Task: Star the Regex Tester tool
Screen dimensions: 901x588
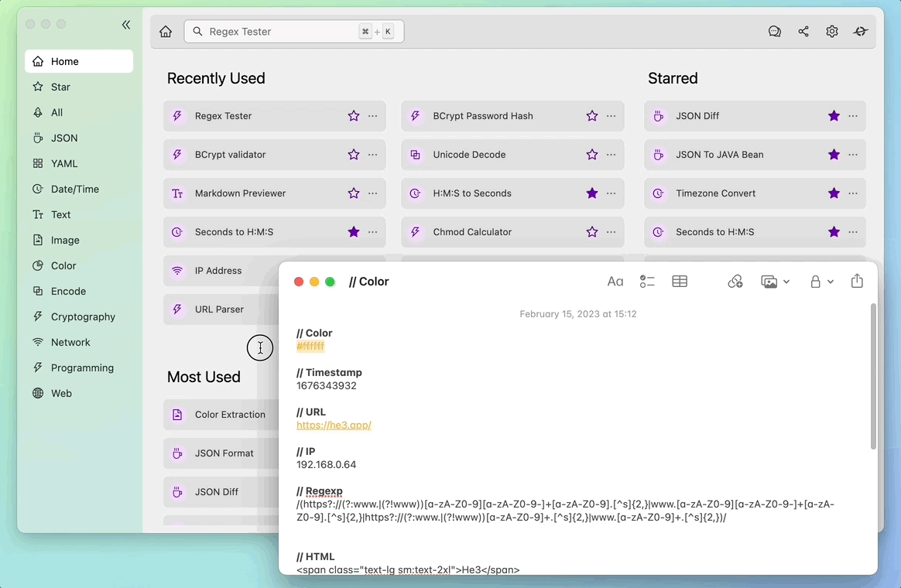Action: [x=354, y=116]
